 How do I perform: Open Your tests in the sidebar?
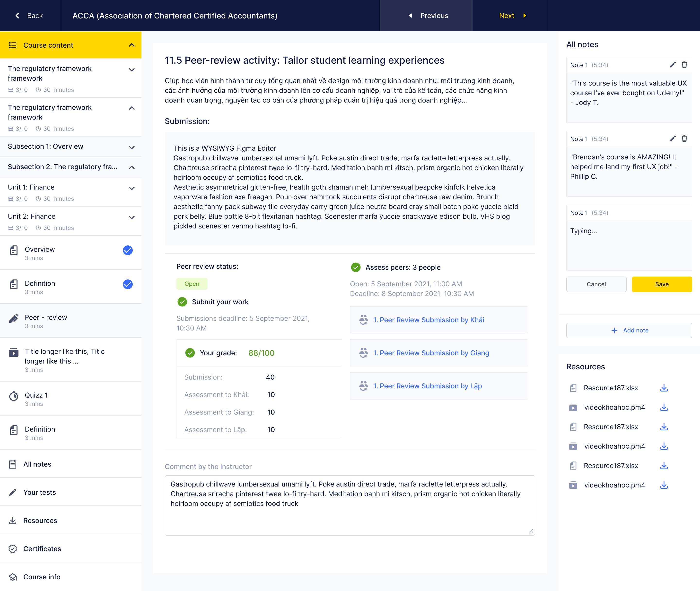pos(71,492)
